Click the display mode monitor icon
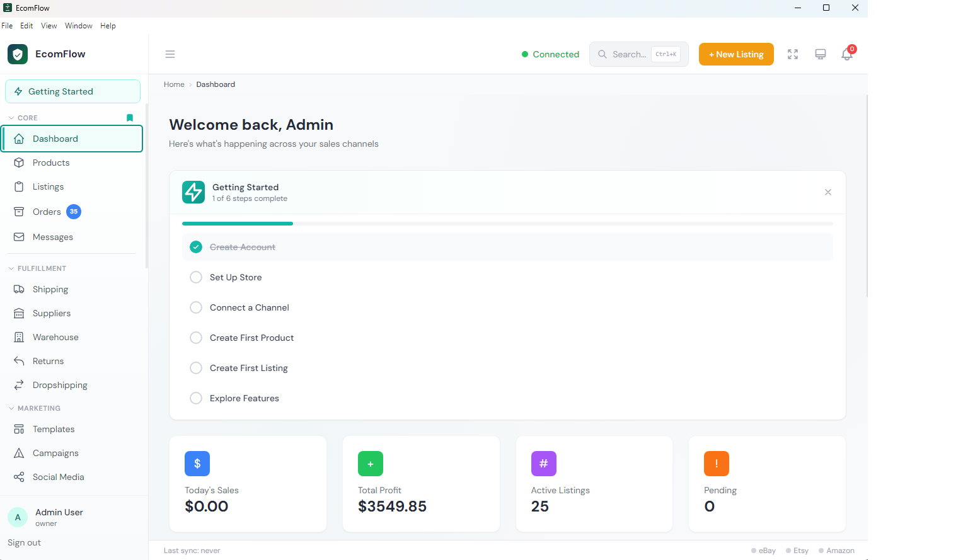 point(820,54)
